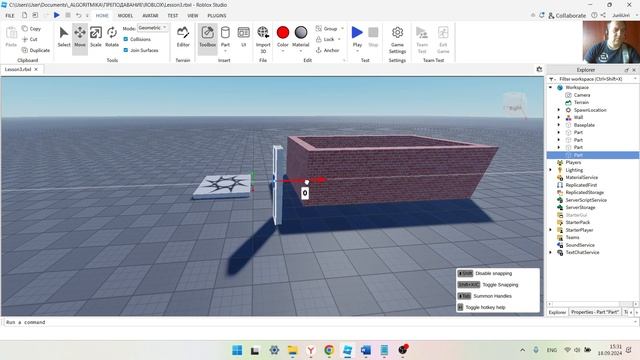The height and width of the screenshot is (360, 640).
Task: Select ReplicatedStorage in Explorer
Action: click(584, 192)
